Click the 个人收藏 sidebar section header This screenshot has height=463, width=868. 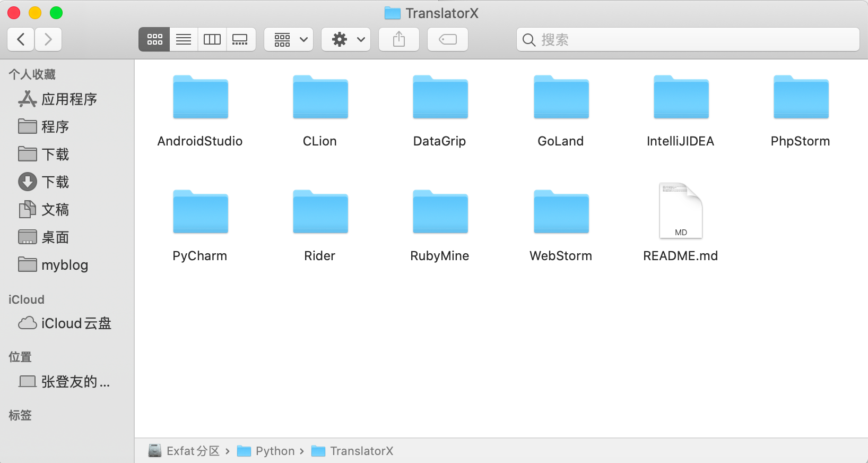click(32, 74)
